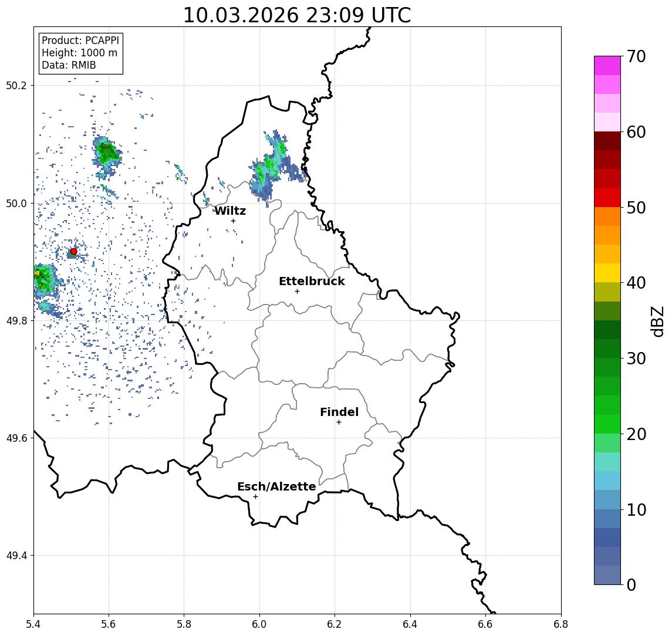The image size is (672, 636).
Task: Click the dBZ colorbar label
Action: pos(657,322)
